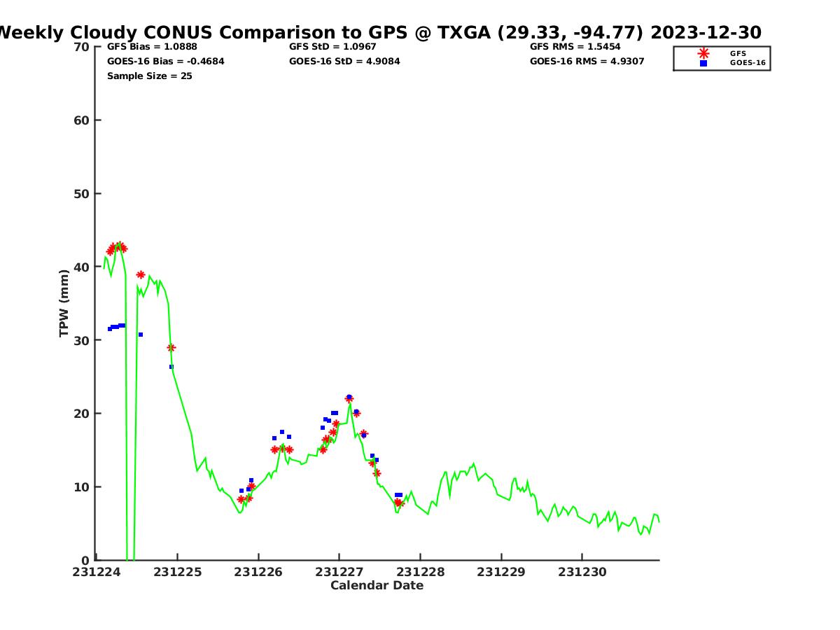Image resolution: width=840 pixels, height=630 pixels.
Task: Click the lone GOES-16 square near 31 mm
Action: (x=141, y=335)
